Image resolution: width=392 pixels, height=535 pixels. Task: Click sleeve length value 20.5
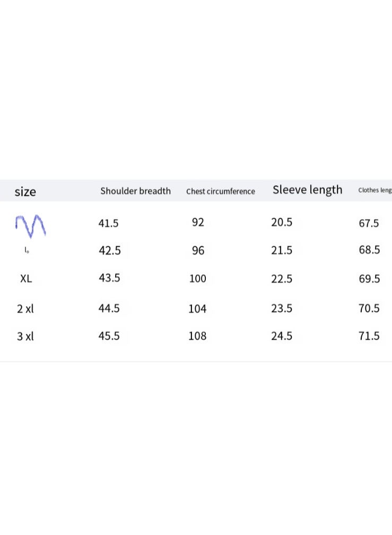[282, 222]
